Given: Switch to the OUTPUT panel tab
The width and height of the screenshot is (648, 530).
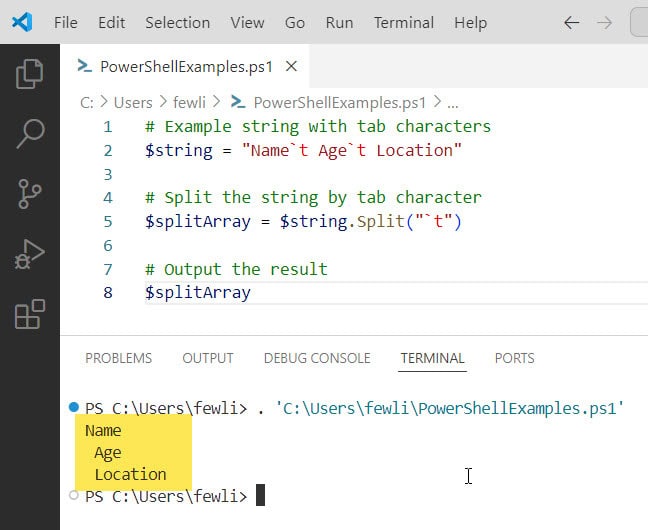Looking at the screenshot, I should click(208, 358).
